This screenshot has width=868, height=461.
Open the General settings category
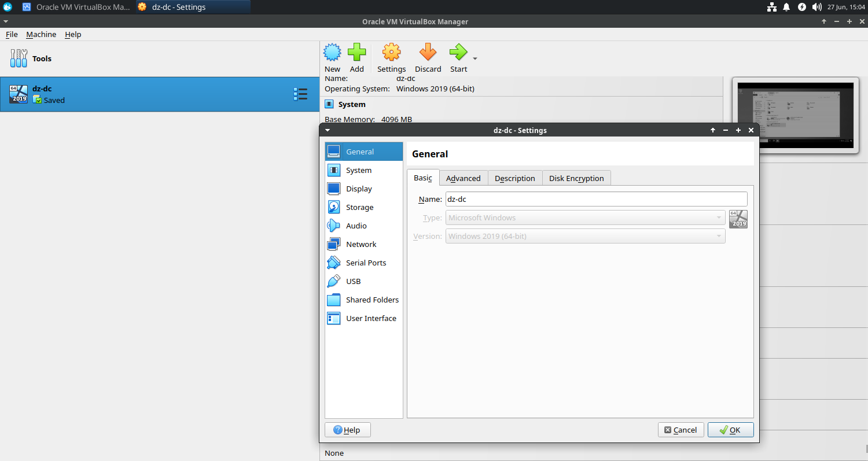click(364, 152)
